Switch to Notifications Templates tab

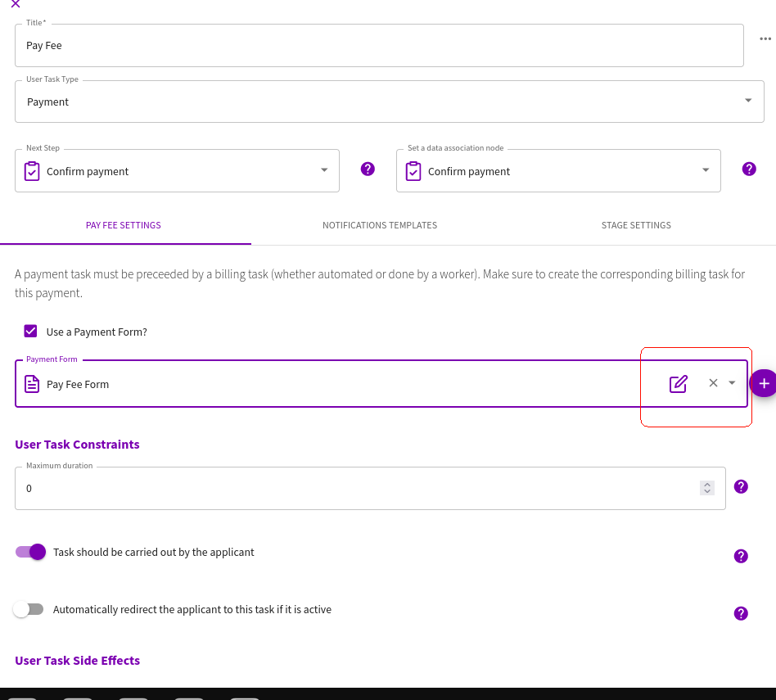tap(380, 225)
